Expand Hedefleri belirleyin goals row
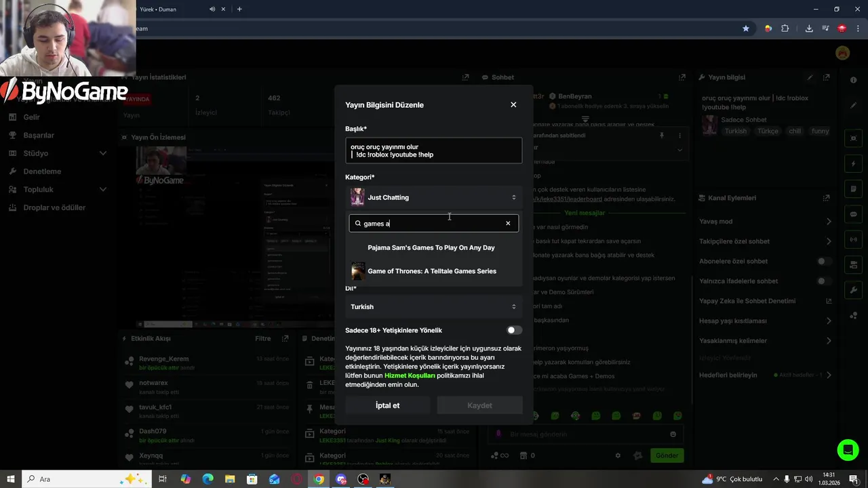Screen dimensions: 868x488 point(765,375)
